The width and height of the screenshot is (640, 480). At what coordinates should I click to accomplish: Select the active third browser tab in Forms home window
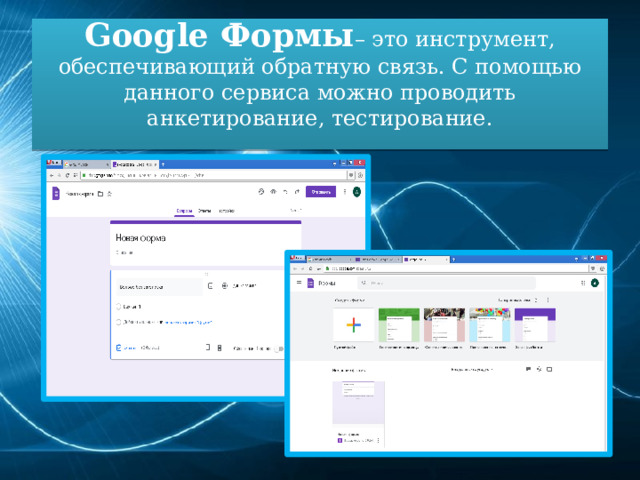426,259
